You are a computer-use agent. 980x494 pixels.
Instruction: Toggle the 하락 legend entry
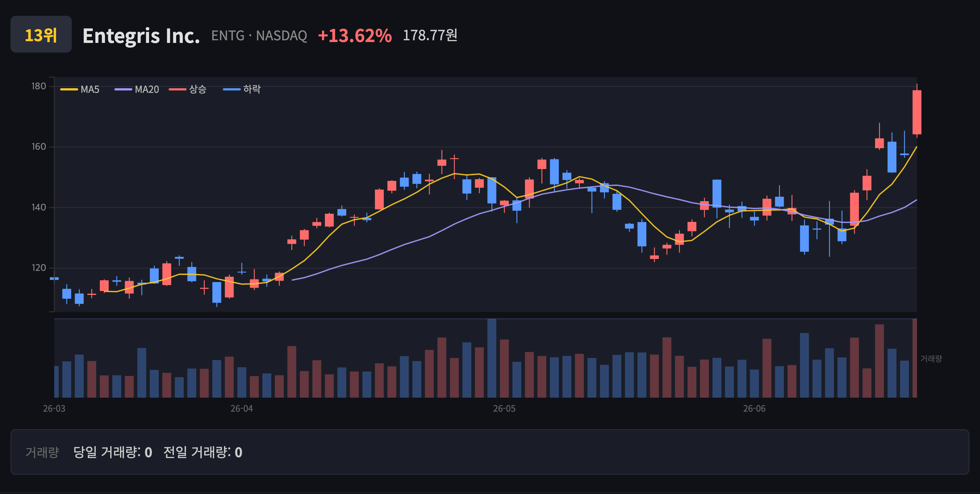[x=242, y=90]
